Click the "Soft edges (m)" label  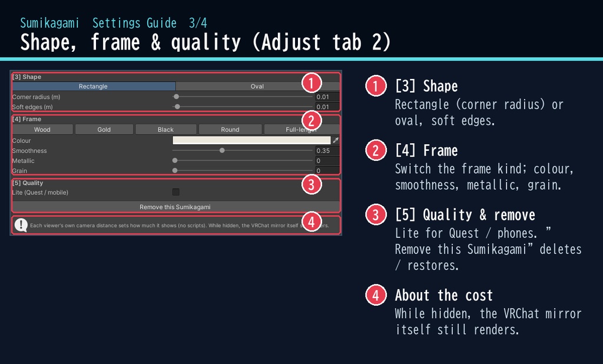tap(32, 107)
